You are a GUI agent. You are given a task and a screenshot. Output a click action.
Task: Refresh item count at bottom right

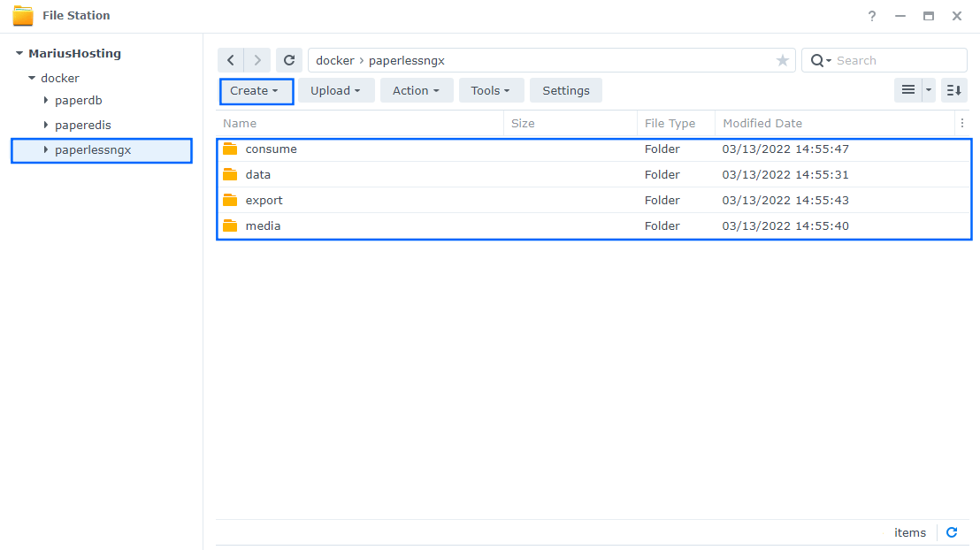[x=952, y=532]
